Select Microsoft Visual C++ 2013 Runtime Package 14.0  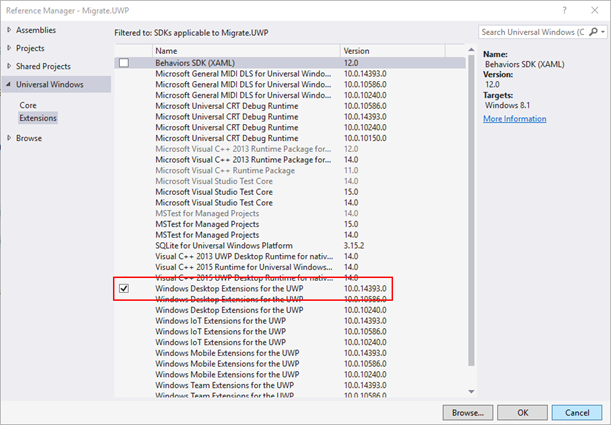pos(290,160)
